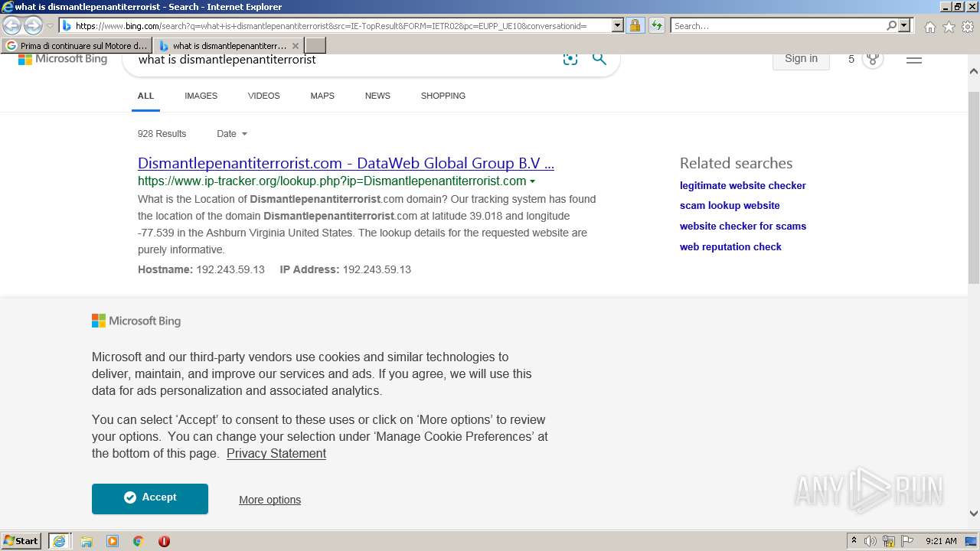Open the media player taskbar icon
The height and width of the screenshot is (551, 980).
click(113, 541)
